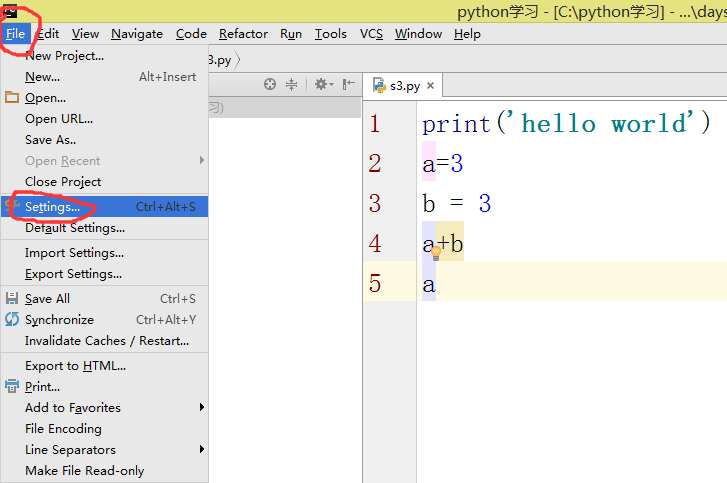The width and height of the screenshot is (727, 483).
Task: Click the Synchronize refresh icon
Action: 12,319
